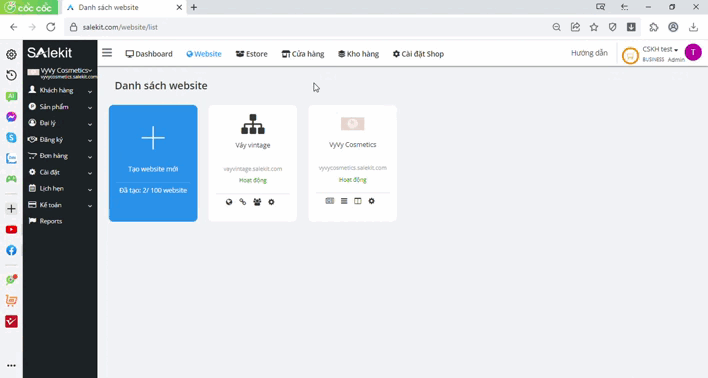Open gear settings on Váy vintage card
This screenshot has height=378, width=708.
(x=271, y=202)
